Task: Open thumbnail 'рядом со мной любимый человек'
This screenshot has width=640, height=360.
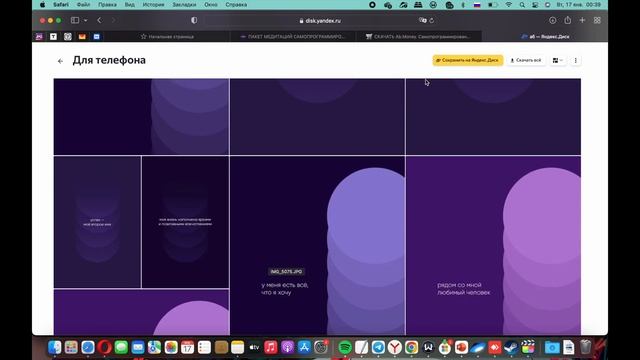Action: (493, 245)
